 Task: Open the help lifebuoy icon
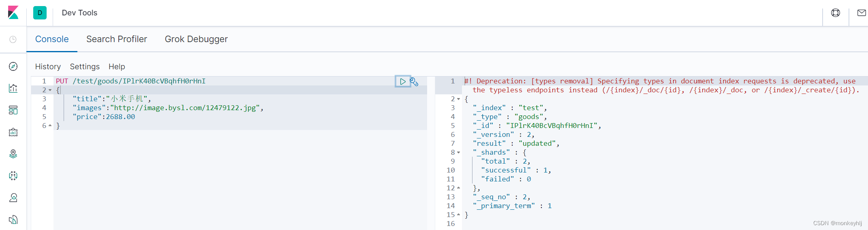[835, 13]
